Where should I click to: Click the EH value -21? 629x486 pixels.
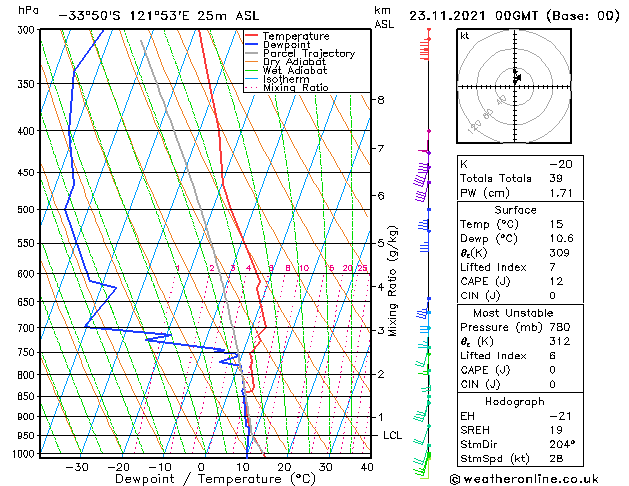(x=560, y=416)
